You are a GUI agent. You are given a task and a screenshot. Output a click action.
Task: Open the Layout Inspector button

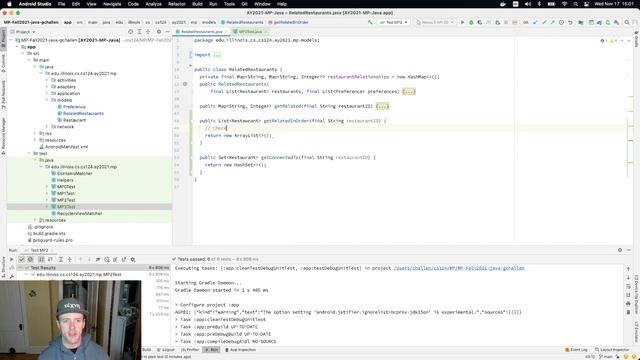(612, 350)
